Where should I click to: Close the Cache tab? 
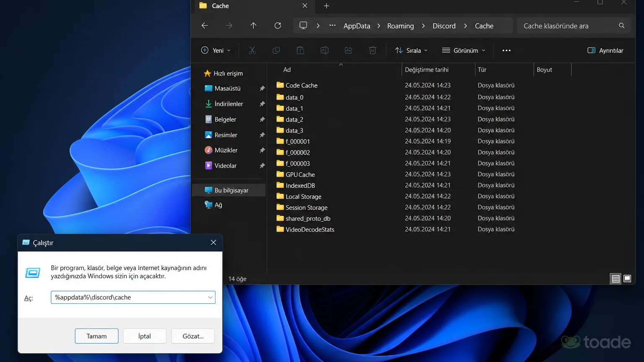tap(305, 6)
